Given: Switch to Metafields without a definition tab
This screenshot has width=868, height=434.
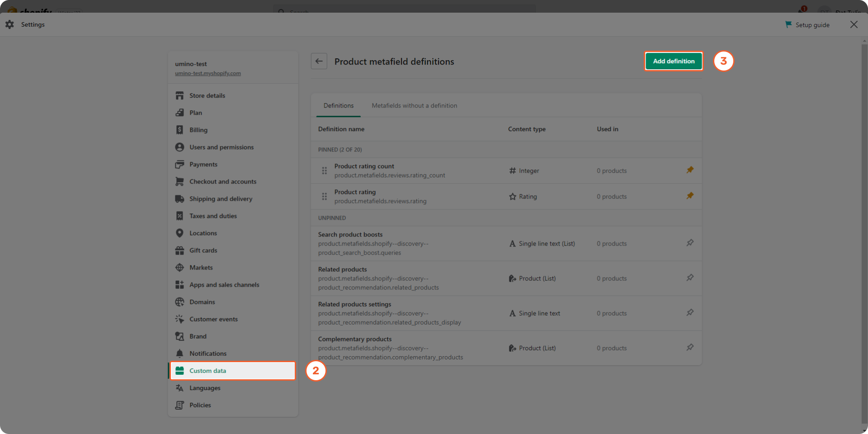Looking at the screenshot, I should click(x=414, y=106).
